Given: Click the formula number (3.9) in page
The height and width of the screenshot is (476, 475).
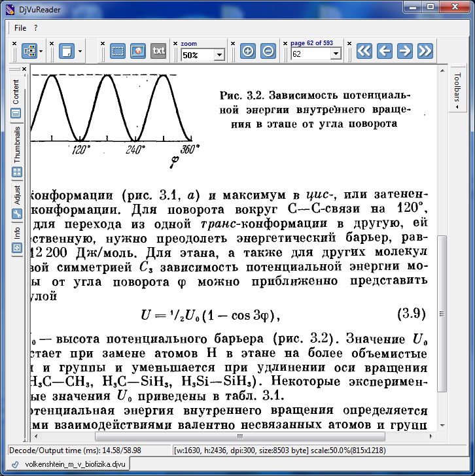Looking at the screenshot, I should pos(412,313).
